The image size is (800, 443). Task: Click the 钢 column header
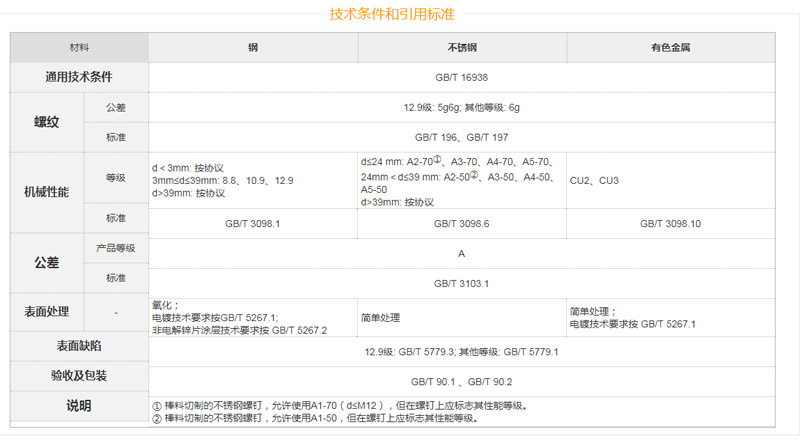[253, 47]
